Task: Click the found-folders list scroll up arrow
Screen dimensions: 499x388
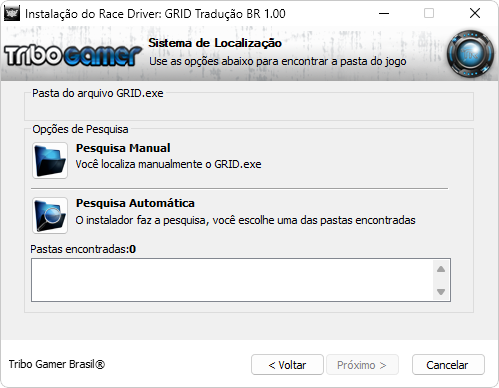Action: 441,269
